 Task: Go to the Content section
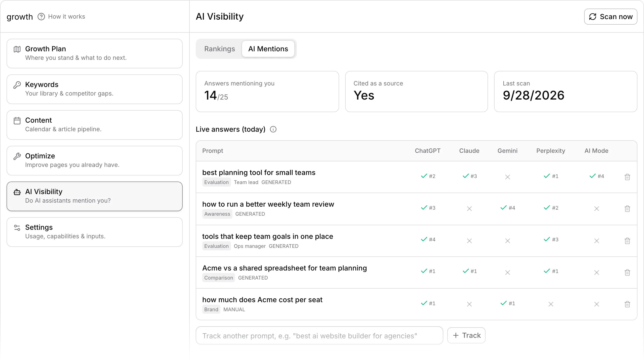coord(95,125)
